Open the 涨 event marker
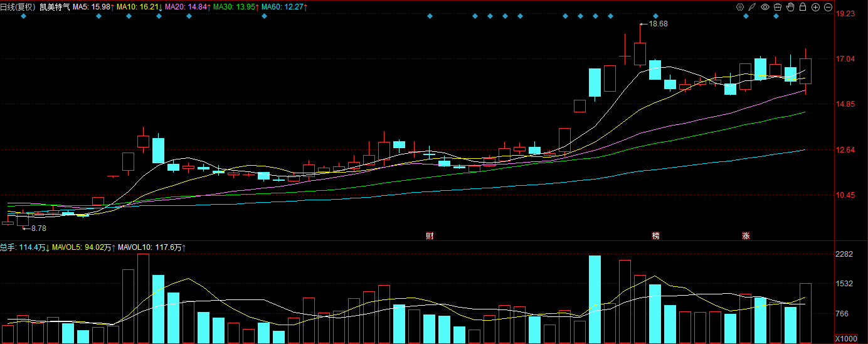868x344 pixels. pos(746,236)
